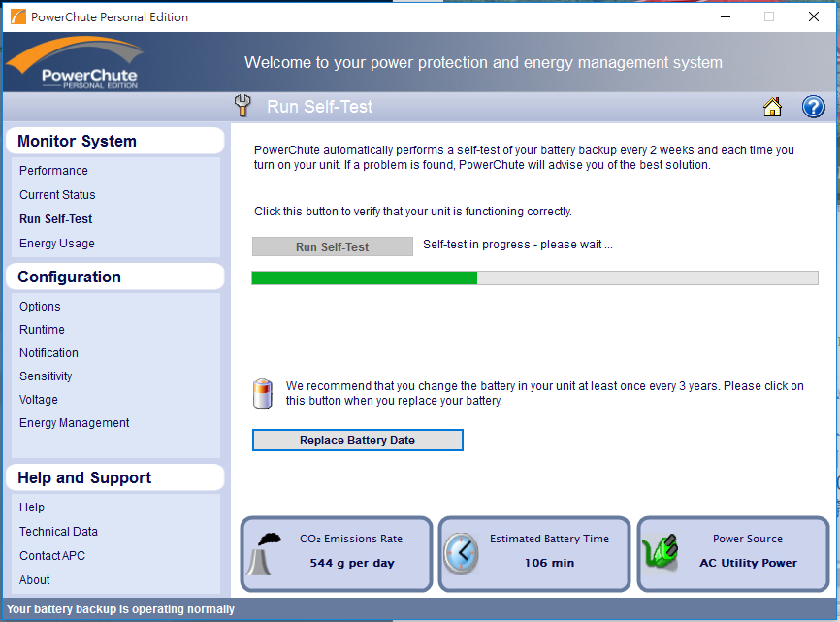Open Technical Data page
The width and height of the screenshot is (840, 622).
(x=58, y=532)
